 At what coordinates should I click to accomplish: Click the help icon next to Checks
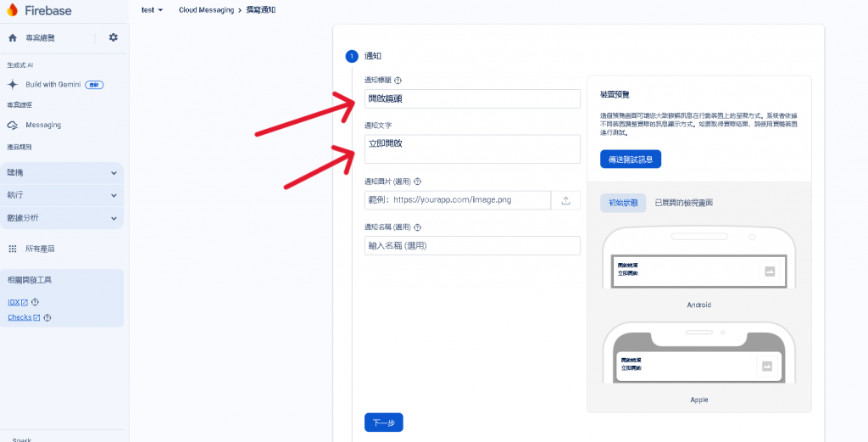coord(47,318)
